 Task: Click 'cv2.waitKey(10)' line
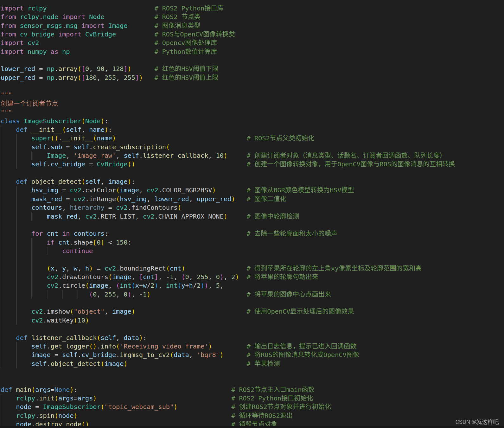(x=60, y=320)
